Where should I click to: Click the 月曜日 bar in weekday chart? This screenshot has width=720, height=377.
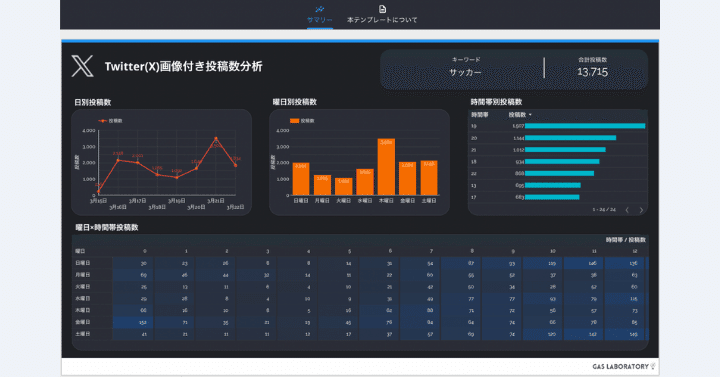pyautogui.click(x=322, y=185)
